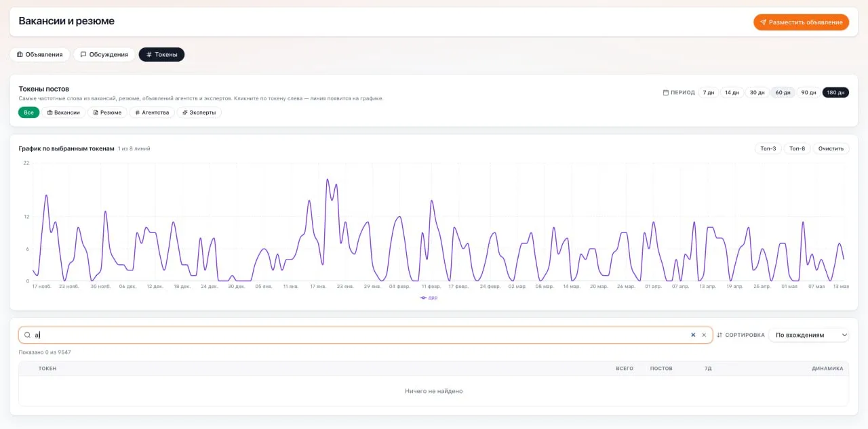Image resolution: width=868 pixels, height=429 pixels.
Task: Click the Топ-3 chart button
Action: pos(768,148)
